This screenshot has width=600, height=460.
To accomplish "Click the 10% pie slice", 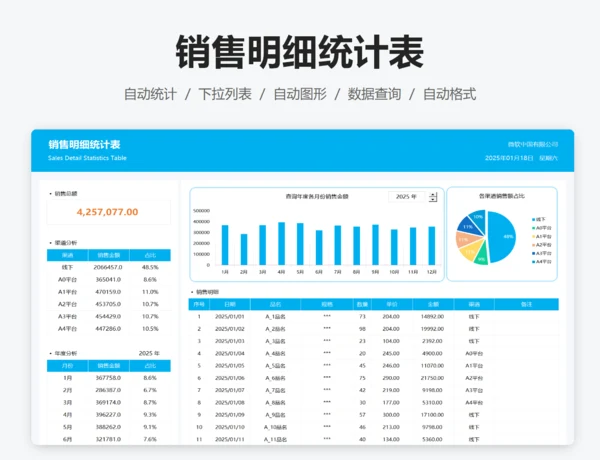I will (478, 217).
